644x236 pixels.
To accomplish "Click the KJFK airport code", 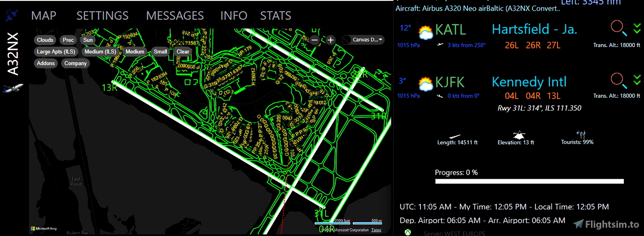I will 450,82.
